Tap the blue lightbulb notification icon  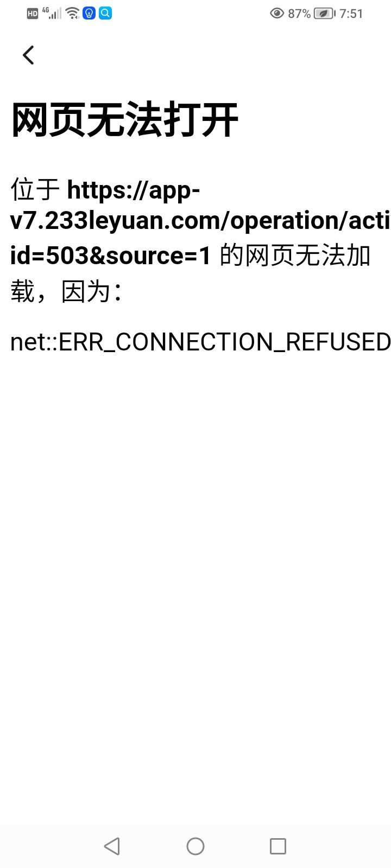(89, 13)
